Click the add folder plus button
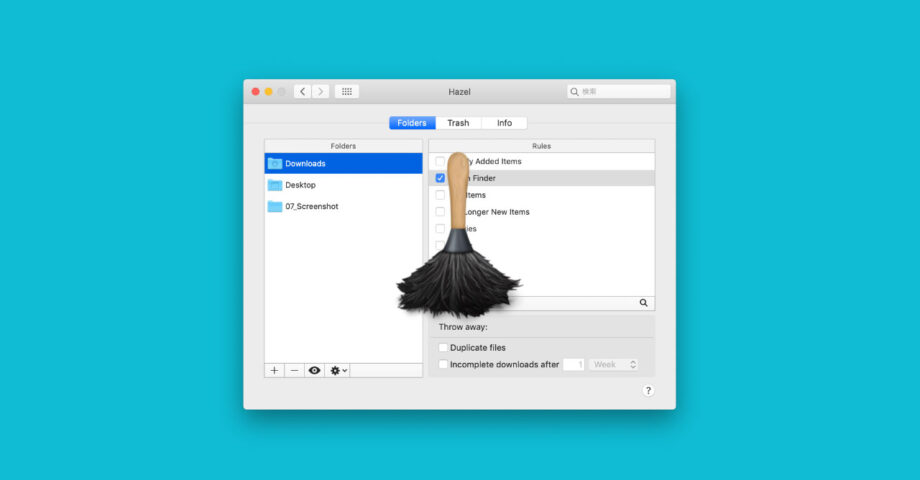 [x=274, y=370]
